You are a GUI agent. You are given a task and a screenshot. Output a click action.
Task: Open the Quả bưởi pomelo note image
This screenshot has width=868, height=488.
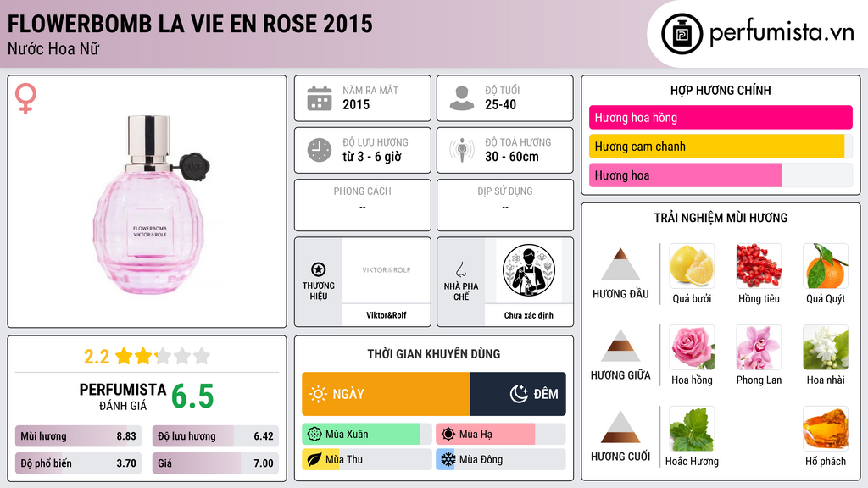click(x=692, y=266)
